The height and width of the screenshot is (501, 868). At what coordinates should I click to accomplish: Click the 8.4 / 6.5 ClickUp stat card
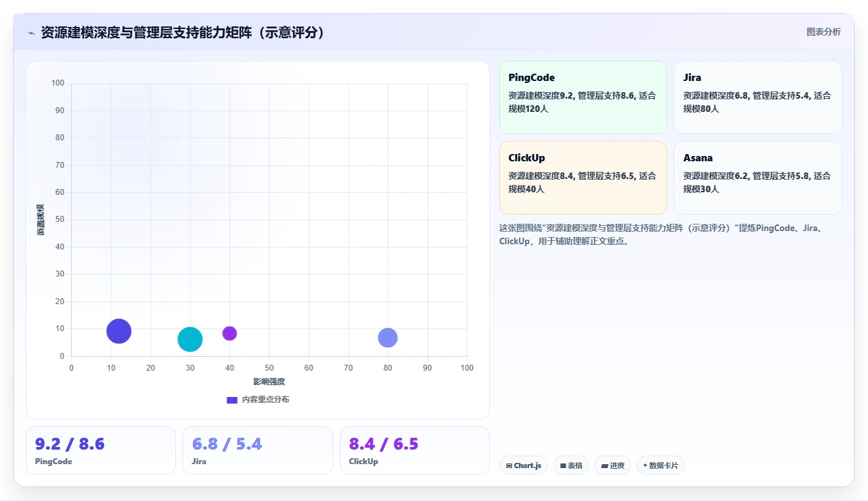(415, 450)
